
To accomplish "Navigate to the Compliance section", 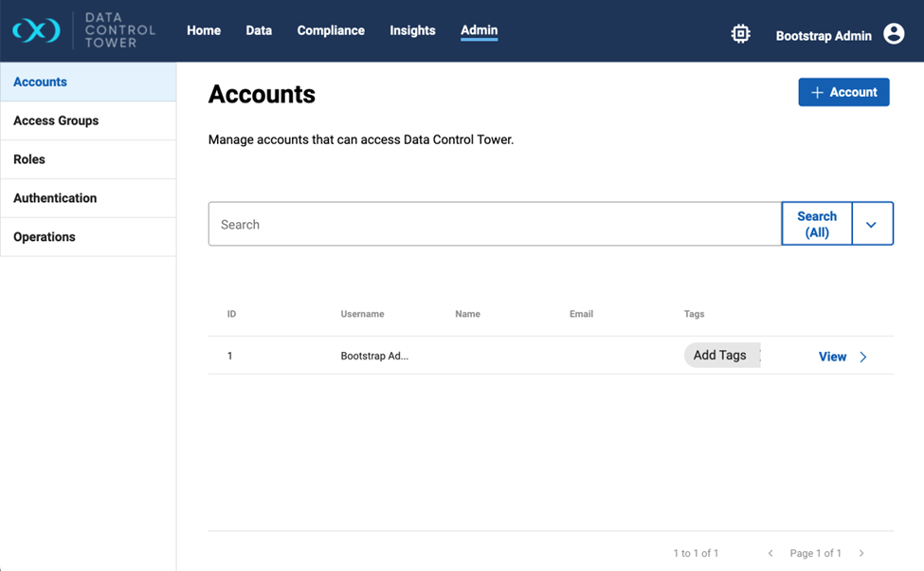I will tap(331, 30).
